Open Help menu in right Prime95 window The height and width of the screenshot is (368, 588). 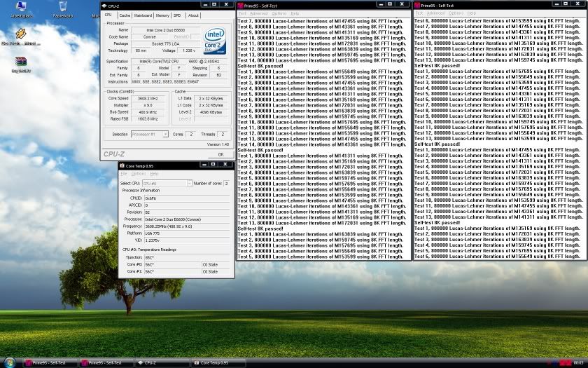472,13
